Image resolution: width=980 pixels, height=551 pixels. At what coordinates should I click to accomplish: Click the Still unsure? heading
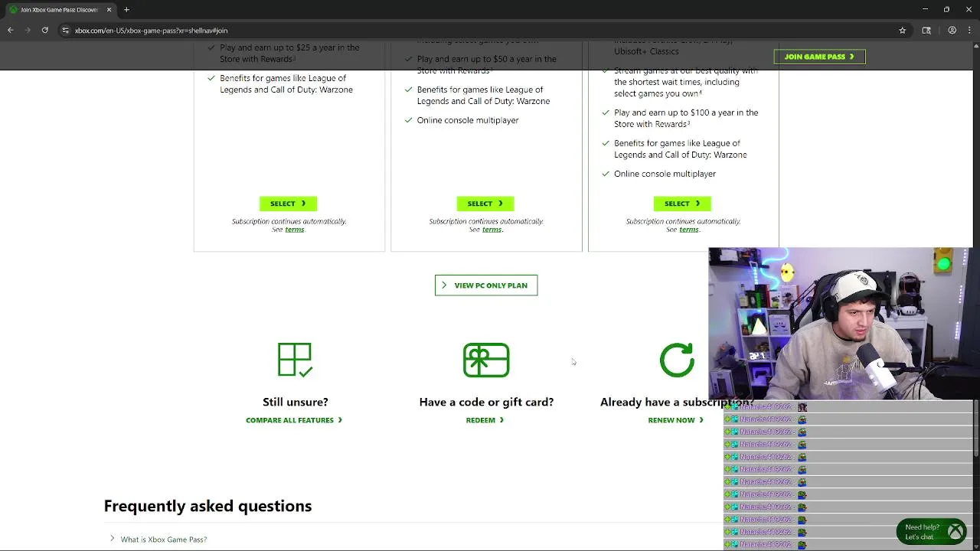pos(295,402)
